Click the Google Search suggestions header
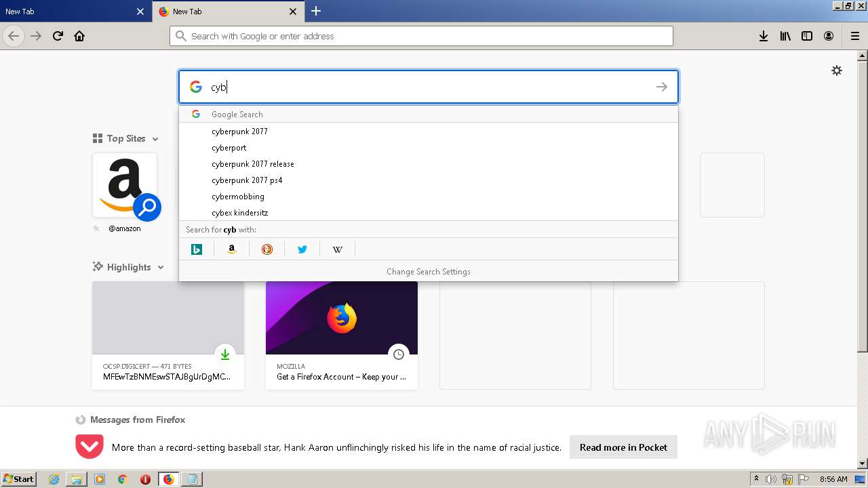868x488 pixels. click(x=429, y=115)
